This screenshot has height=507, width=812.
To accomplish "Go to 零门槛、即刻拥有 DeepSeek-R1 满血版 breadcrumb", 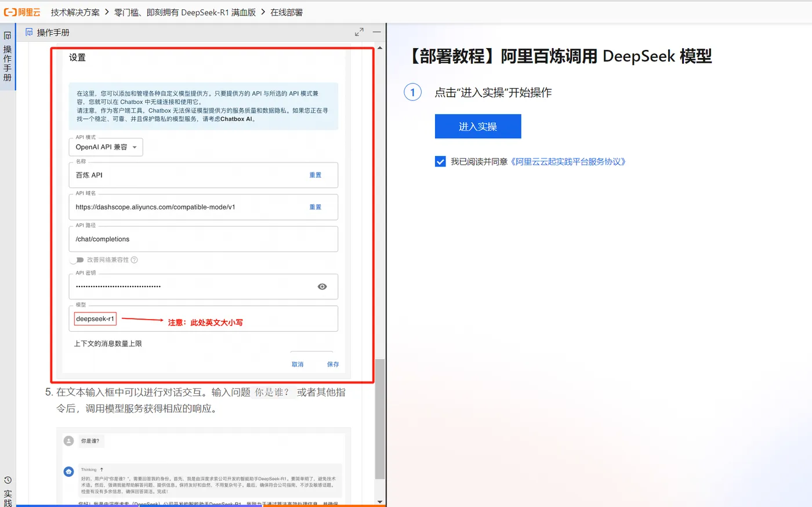I will click(x=185, y=12).
